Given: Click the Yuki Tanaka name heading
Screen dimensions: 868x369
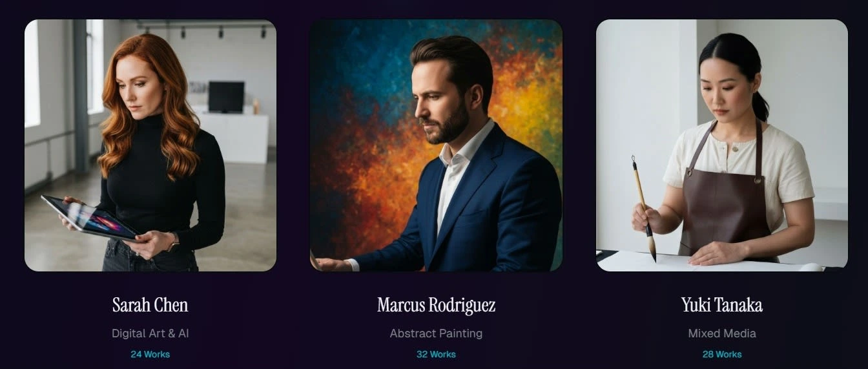Looking at the screenshot, I should pyautogui.click(x=722, y=305).
